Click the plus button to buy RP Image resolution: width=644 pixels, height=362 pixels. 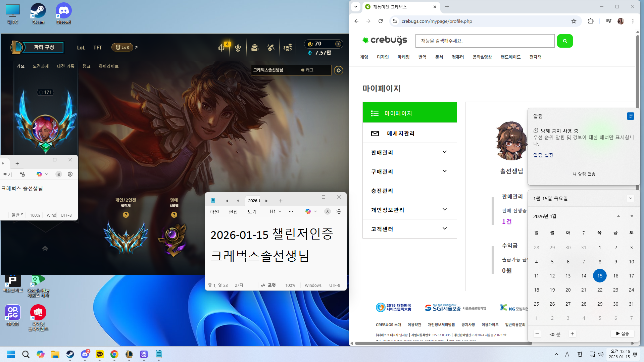338,44
